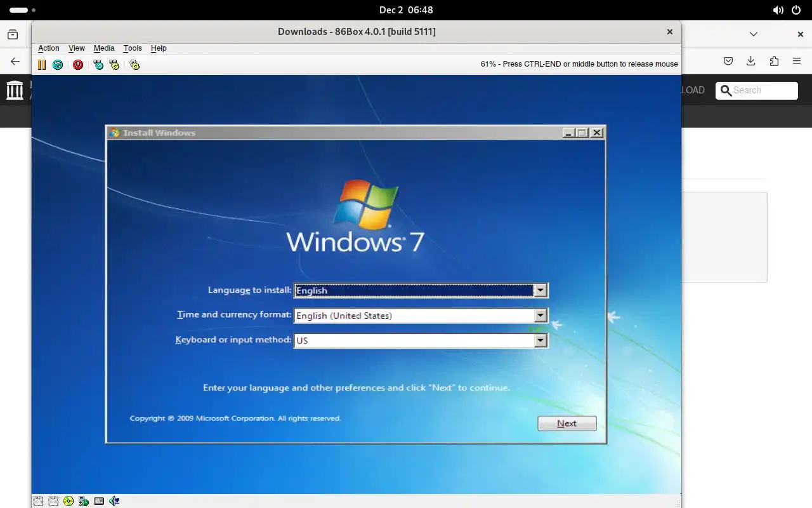The image size is (812, 508).
Task: Click the CD-ROM disc status icon
Action: click(69, 501)
